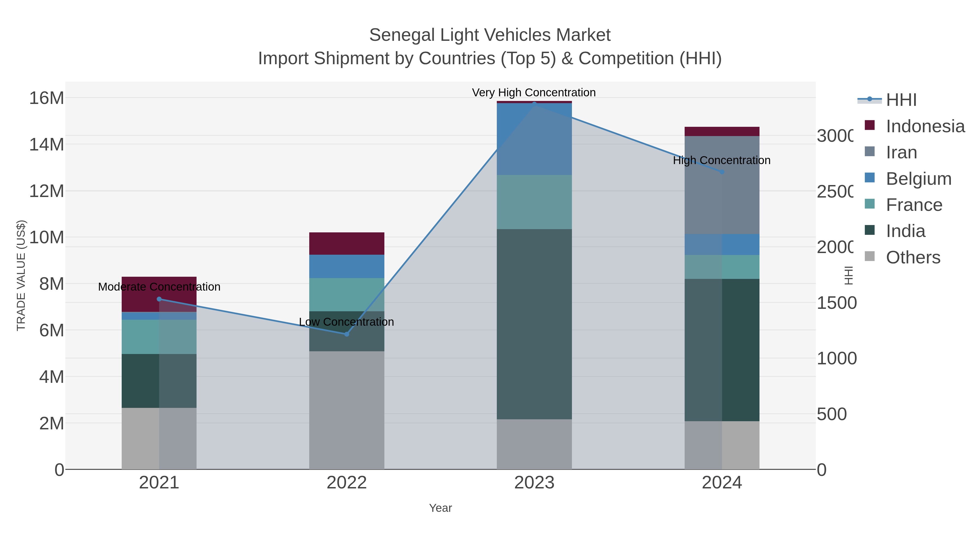The height and width of the screenshot is (551, 980).
Task: Click the Indonesia legend color swatch
Action: [869, 125]
